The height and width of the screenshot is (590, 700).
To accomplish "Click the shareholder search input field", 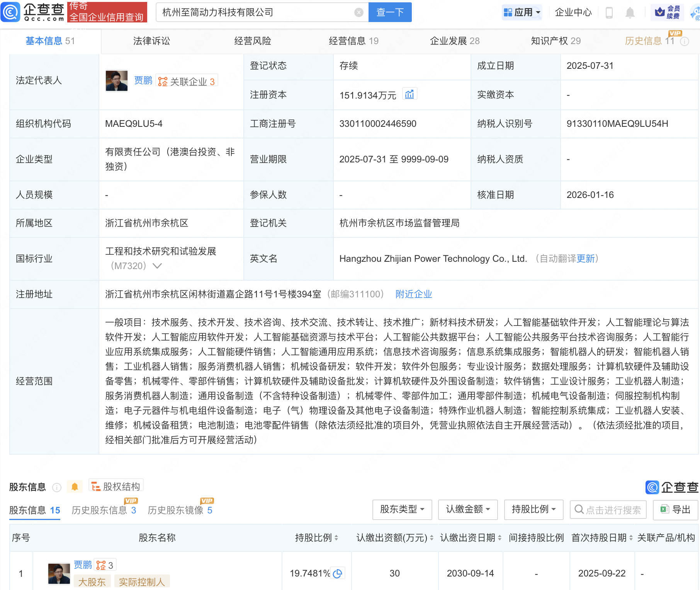I will point(612,510).
